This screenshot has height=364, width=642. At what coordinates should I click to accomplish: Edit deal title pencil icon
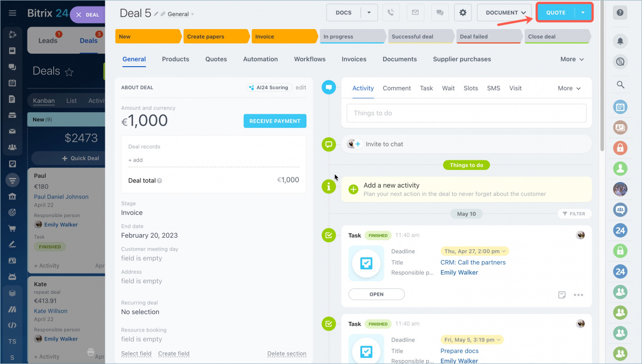coord(156,14)
